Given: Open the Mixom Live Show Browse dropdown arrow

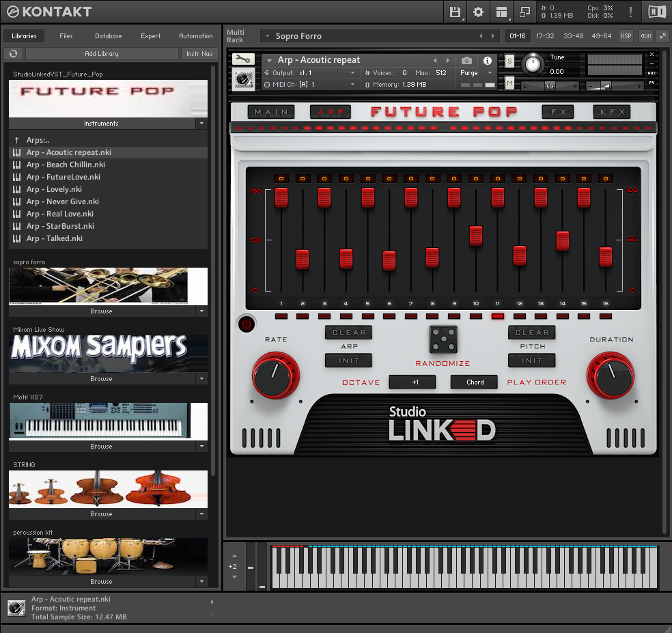Looking at the screenshot, I should (x=202, y=379).
